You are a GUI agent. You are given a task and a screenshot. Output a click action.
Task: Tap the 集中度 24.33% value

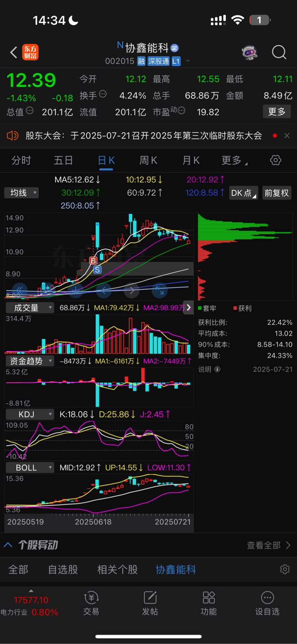click(x=280, y=355)
